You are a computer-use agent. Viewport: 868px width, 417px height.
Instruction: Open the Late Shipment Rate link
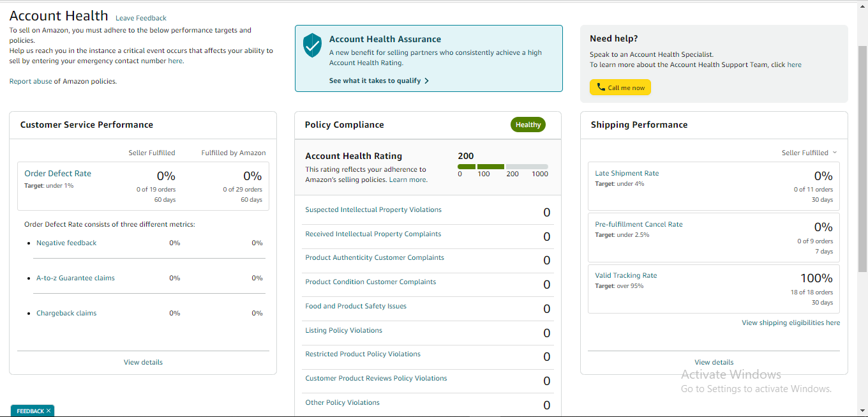pyautogui.click(x=627, y=174)
